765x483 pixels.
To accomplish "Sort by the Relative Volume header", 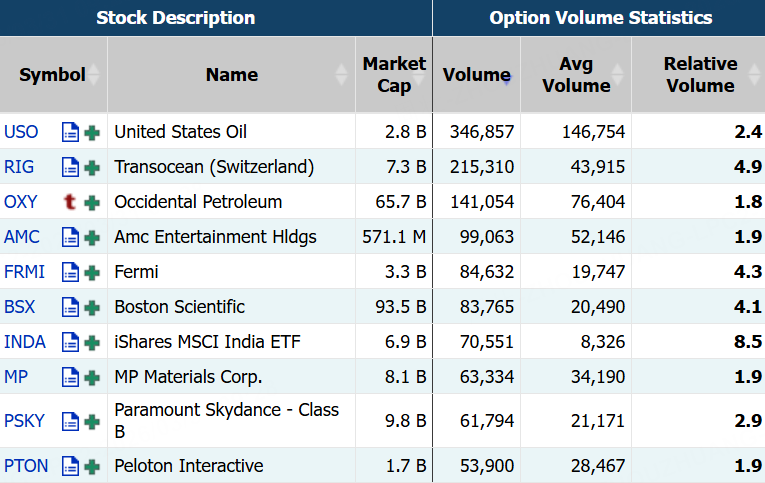I will 699,75.
